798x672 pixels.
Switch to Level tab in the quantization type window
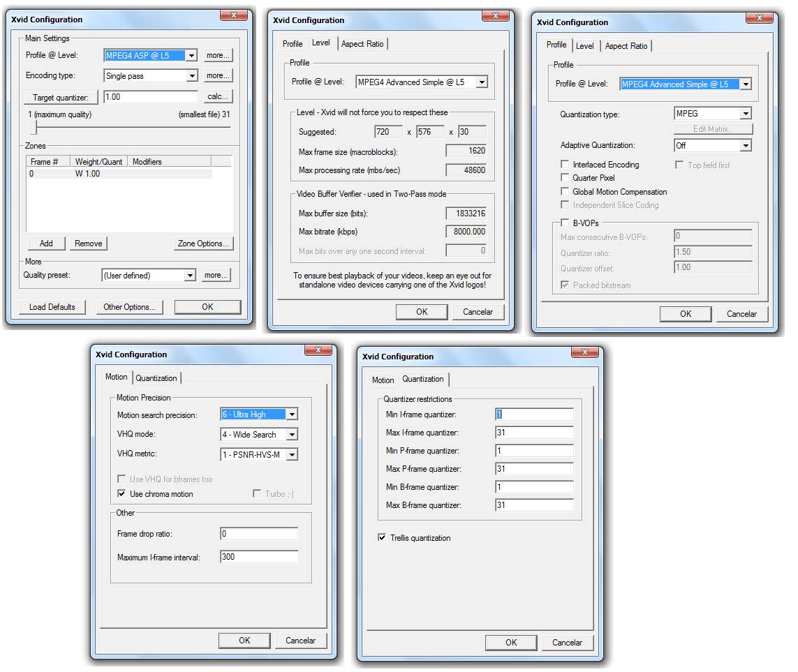click(585, 46)
